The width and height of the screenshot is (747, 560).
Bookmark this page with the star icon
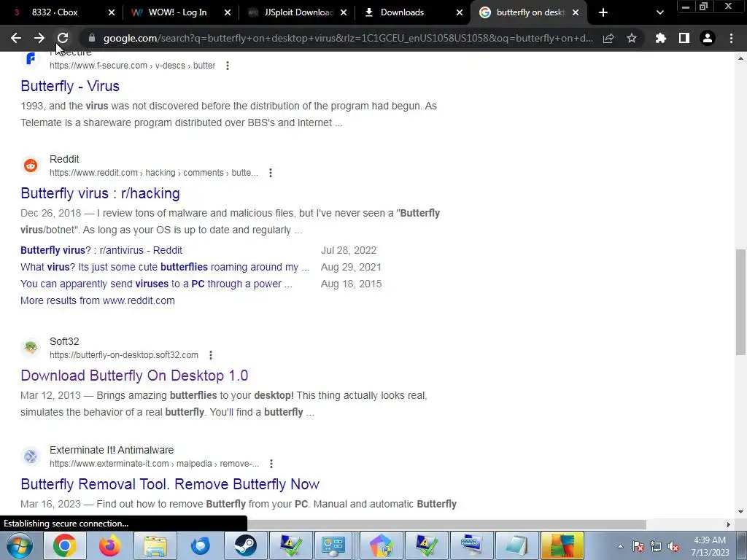point(632,38)
